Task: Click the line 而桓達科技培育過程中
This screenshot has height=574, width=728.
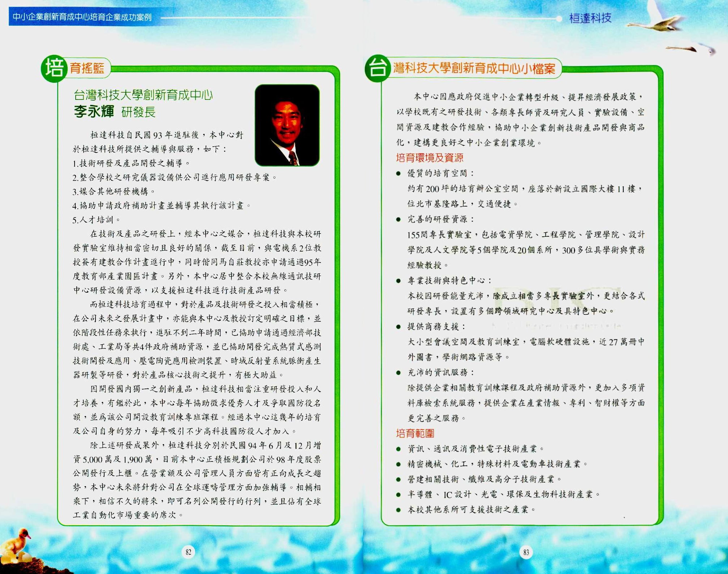Action: click(x=205, y=304)
